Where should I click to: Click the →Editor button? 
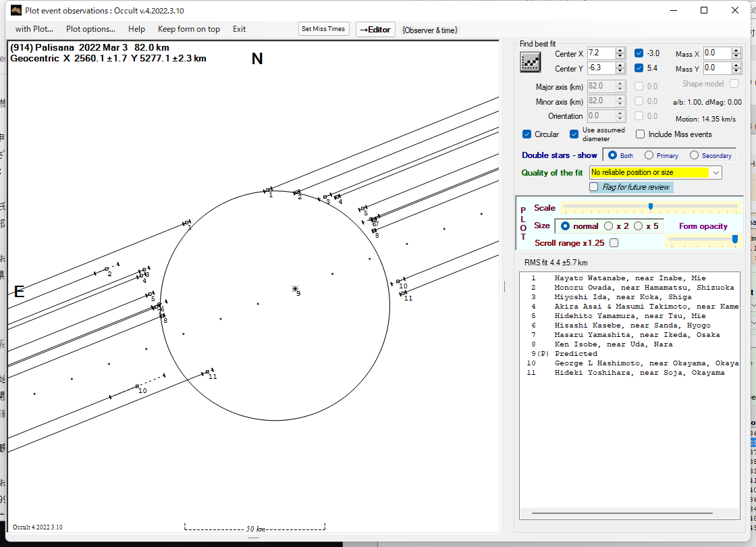point(375,29)
